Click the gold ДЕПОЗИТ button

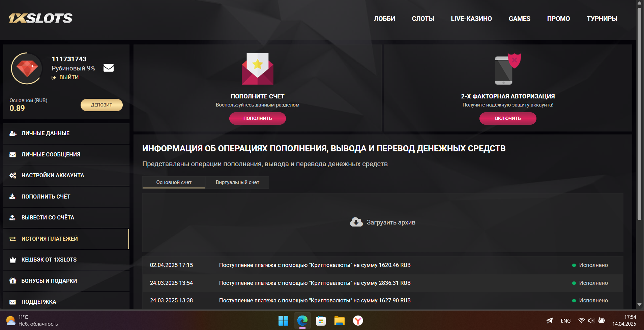click(101, 105)
